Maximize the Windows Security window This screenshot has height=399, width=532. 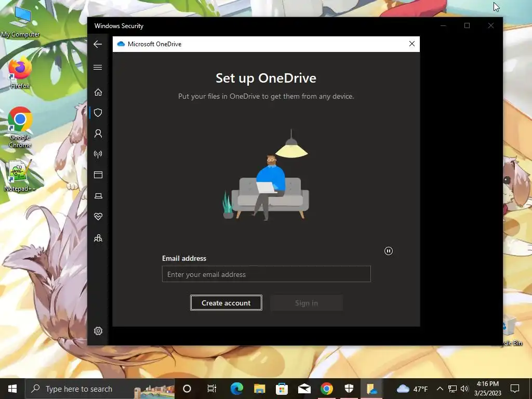[467, 25]
